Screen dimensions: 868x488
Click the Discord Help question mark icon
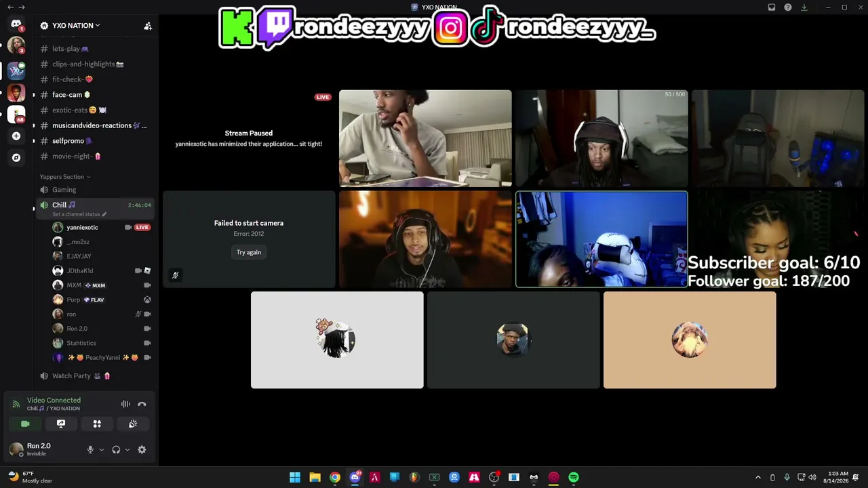click(x=788, y=7)
